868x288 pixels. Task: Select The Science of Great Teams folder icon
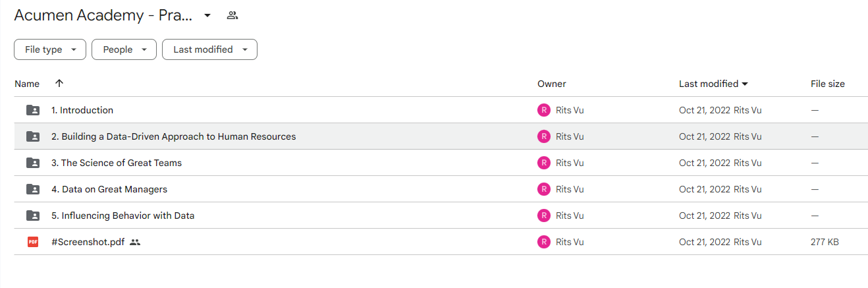tap(33, 163)
